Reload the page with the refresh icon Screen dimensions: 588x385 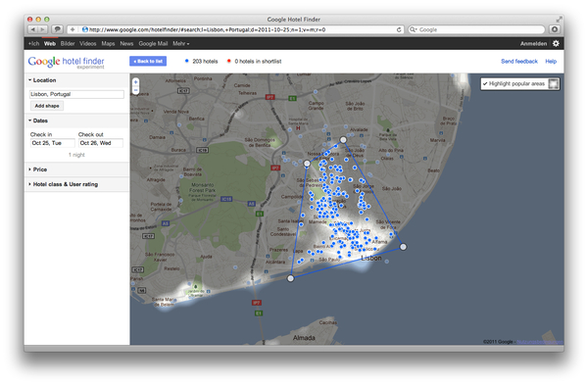[399, 29]
